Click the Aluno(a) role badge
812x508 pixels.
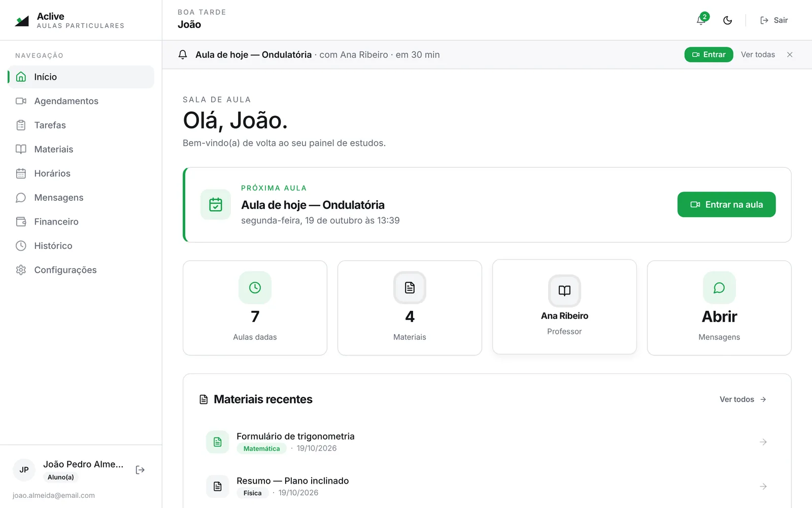click(61, 477)
